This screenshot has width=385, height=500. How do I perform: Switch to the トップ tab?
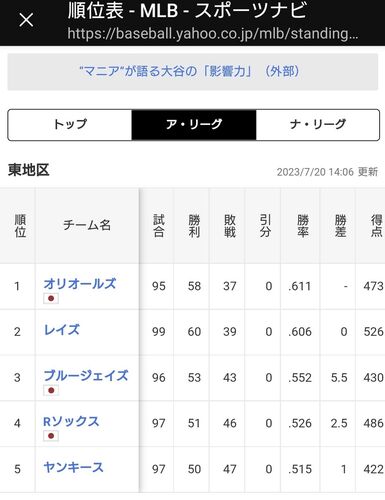pos(70,125)
